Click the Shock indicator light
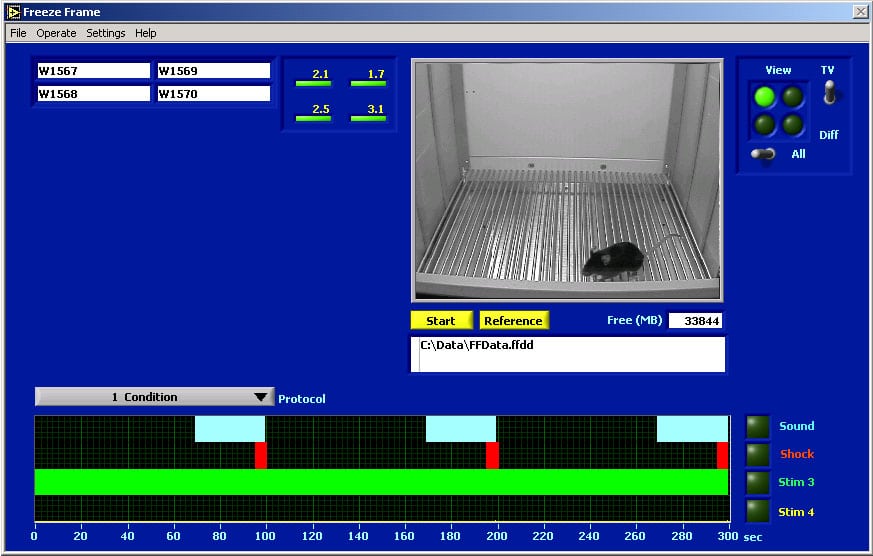 (x=758, y=455)
